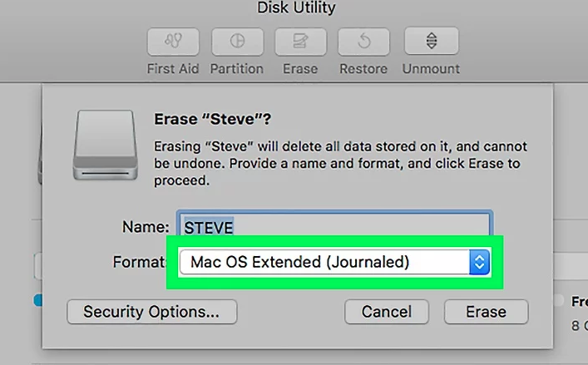Viewport: 588px width, 365px height.
Task: Click the First Aid toolbar label
Action: coord(173,69)
